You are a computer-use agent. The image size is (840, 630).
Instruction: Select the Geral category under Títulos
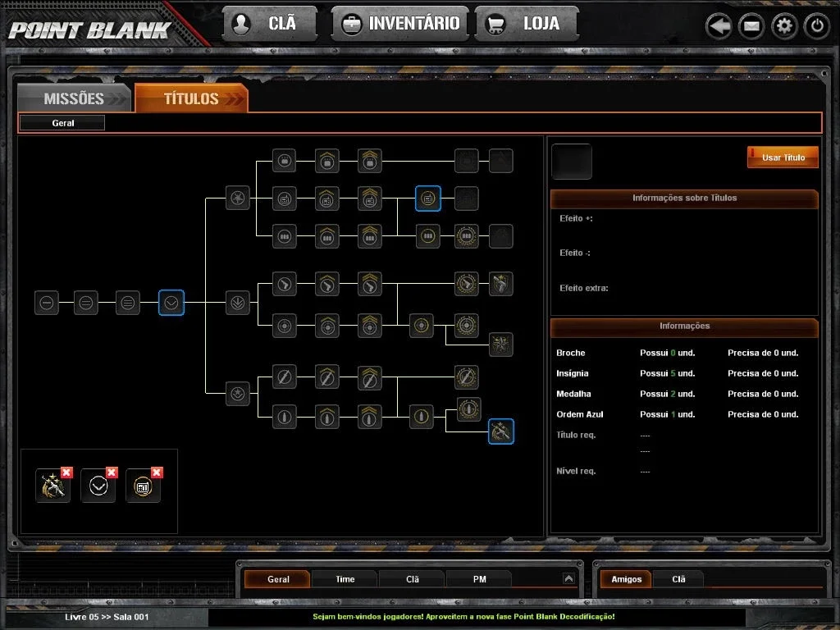[62, 123]
